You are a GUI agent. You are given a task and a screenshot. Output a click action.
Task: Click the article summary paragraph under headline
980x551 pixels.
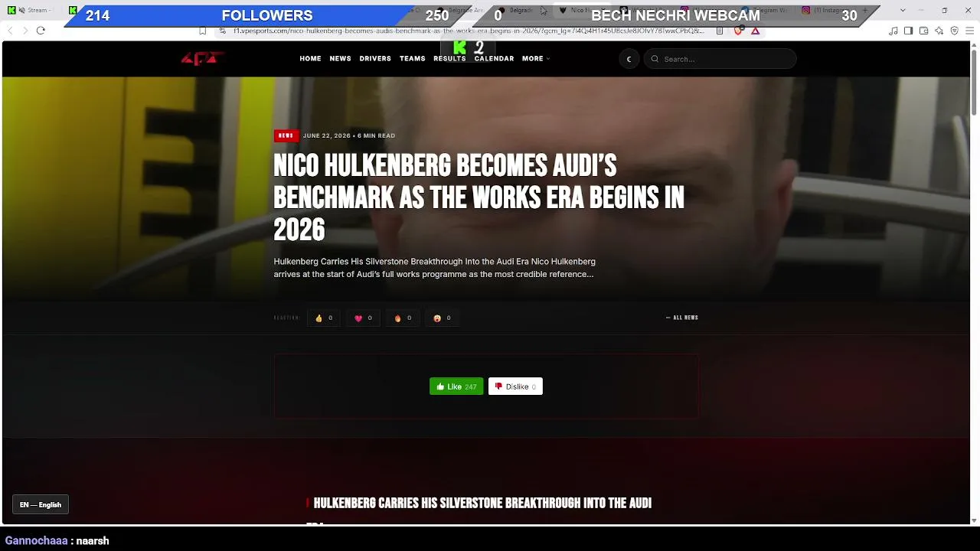(x=434, y=268)
